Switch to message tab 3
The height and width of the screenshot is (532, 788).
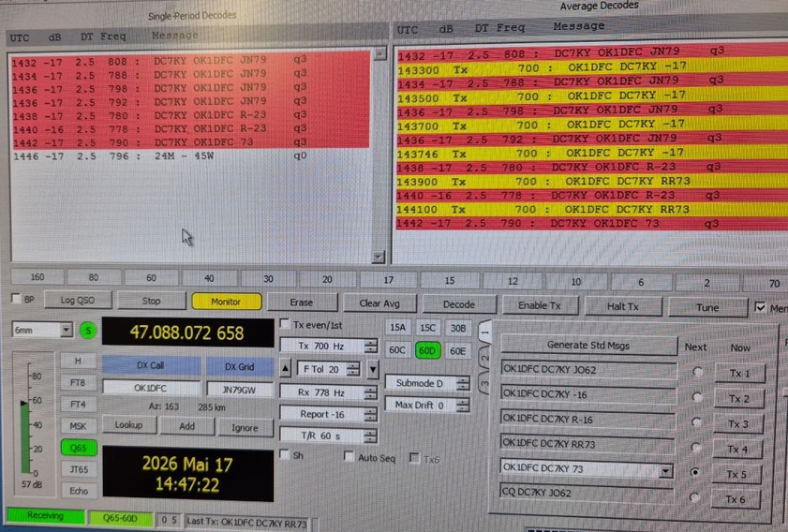(485, 384)
